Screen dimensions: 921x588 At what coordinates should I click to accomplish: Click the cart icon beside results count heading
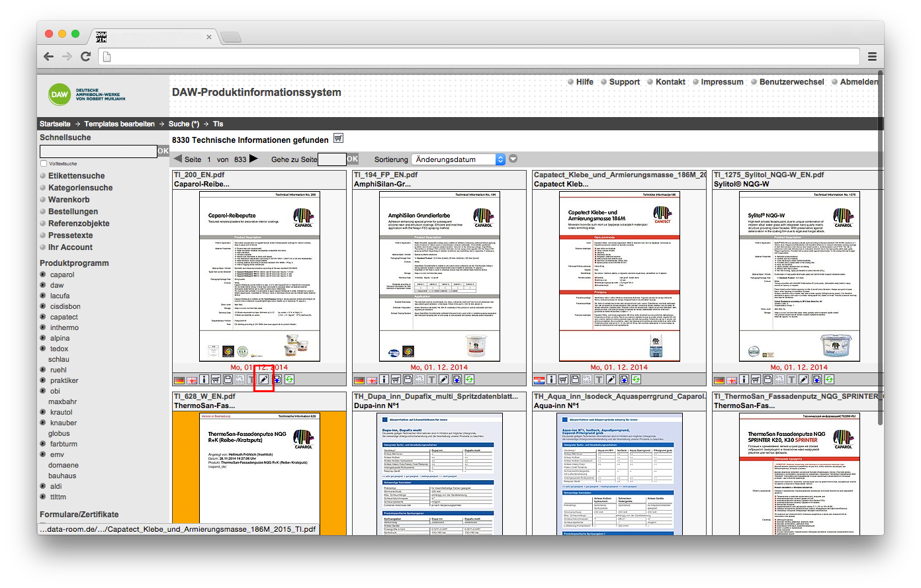[338, 138]
